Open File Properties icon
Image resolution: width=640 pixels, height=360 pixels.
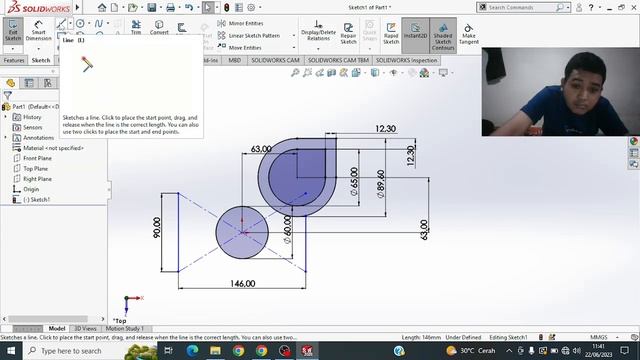coord(239,7)
